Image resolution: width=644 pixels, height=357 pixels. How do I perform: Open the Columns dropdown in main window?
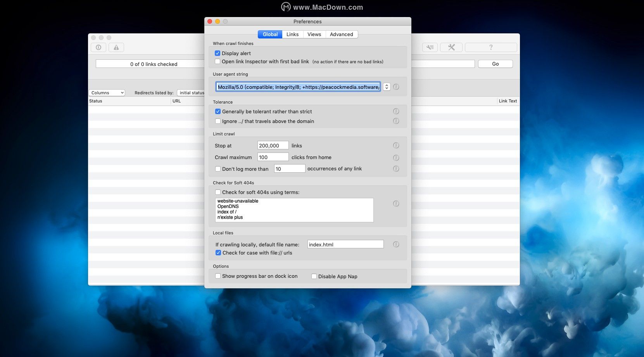point(107,93)
